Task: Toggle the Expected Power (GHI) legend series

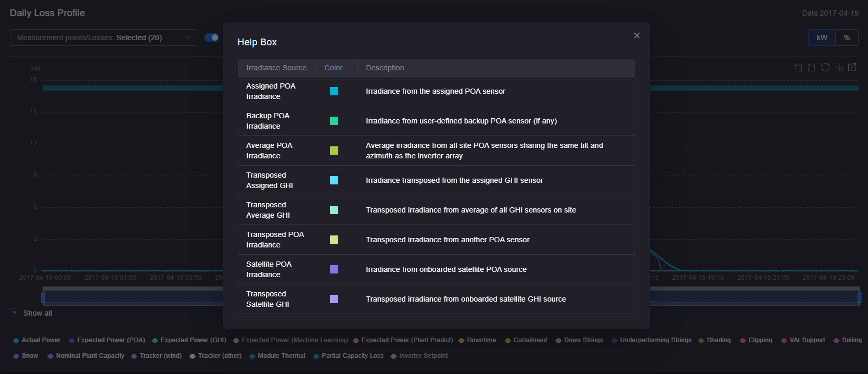Action: click(189, 340)
